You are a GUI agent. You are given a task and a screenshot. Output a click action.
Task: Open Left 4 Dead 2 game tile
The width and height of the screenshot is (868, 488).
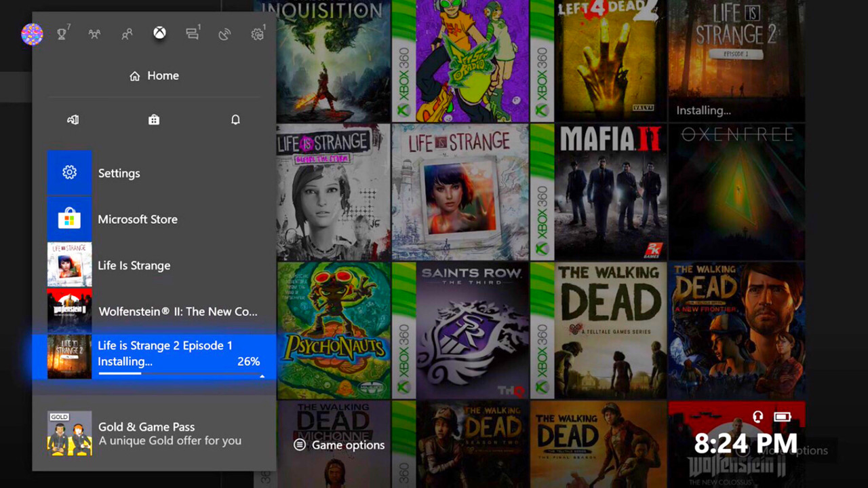tap(598, 61)
